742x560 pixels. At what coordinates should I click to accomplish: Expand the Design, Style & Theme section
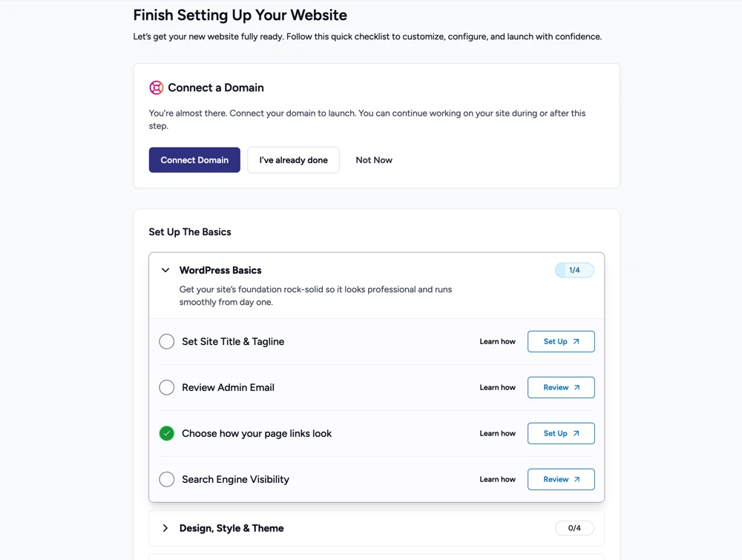point(165,528)
